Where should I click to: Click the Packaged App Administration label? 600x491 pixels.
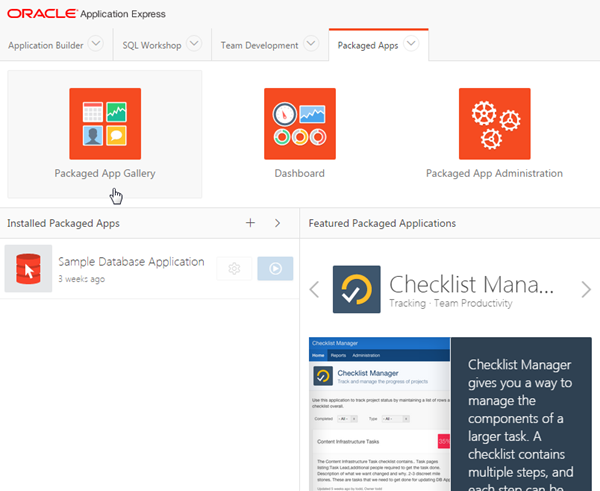pos(494,173)
